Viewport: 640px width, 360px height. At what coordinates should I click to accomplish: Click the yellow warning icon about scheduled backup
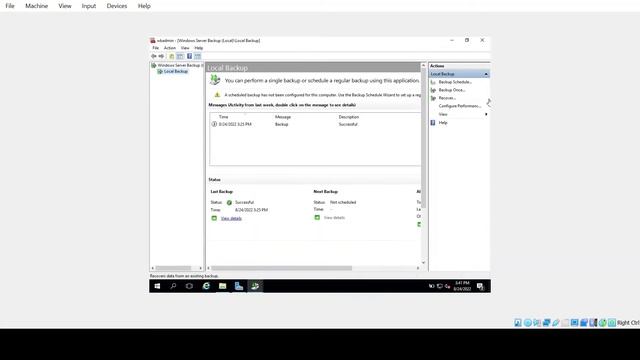[217, 95]
